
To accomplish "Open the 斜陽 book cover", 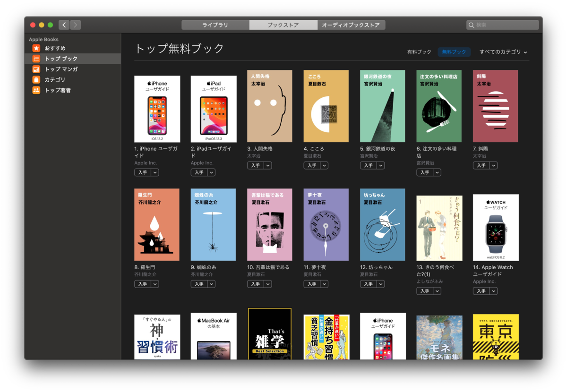I will pos(496,106).
